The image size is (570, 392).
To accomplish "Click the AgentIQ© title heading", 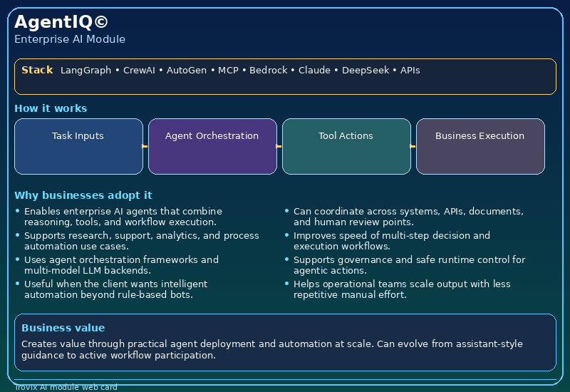I will point(61,22).
